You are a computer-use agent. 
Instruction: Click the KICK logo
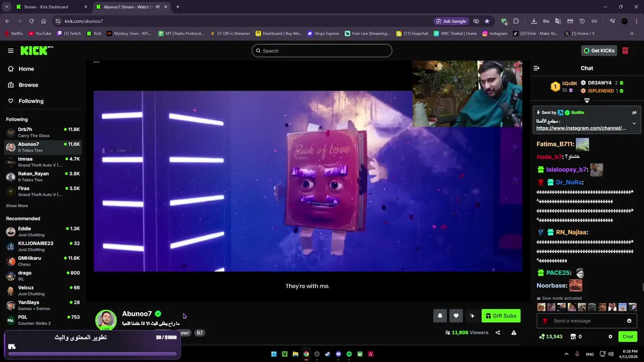[x=36, y=50]
